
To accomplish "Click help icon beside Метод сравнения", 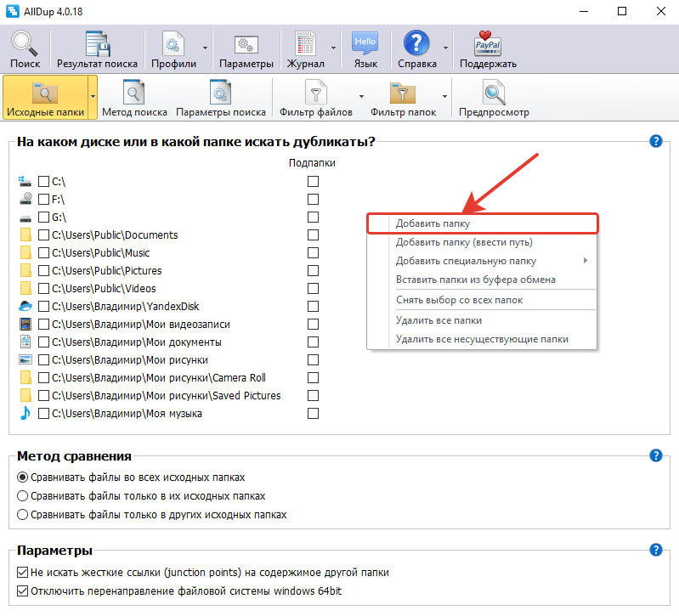I will [x=655, y=455].
